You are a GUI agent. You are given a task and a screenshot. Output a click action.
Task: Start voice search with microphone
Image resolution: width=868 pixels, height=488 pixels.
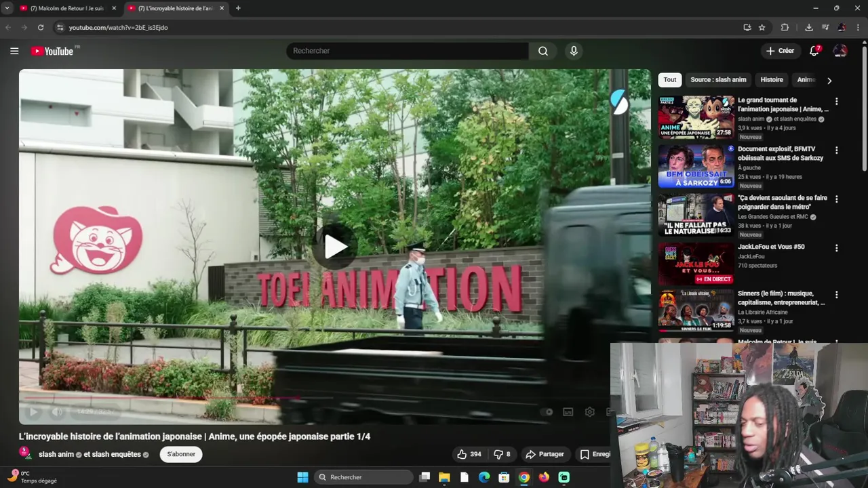(x=574, y=51)
